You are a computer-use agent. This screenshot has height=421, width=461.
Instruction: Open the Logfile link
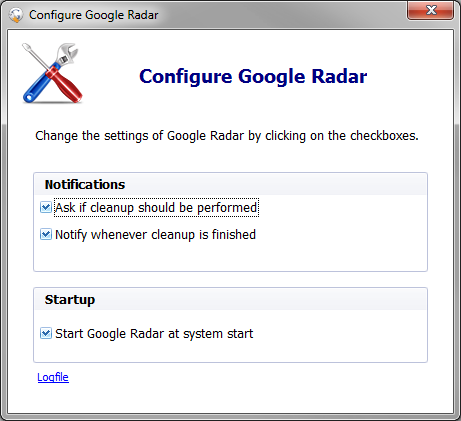click(53, 377)
